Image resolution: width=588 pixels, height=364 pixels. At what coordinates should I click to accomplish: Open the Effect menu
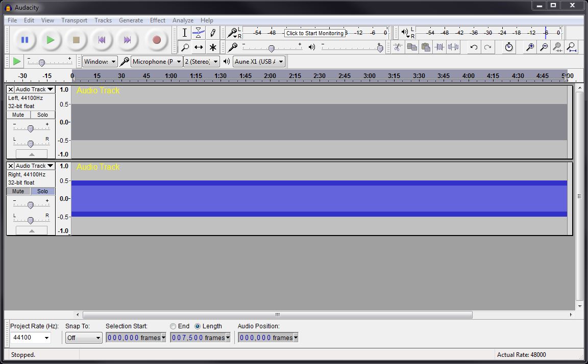[x=158, y=20]
